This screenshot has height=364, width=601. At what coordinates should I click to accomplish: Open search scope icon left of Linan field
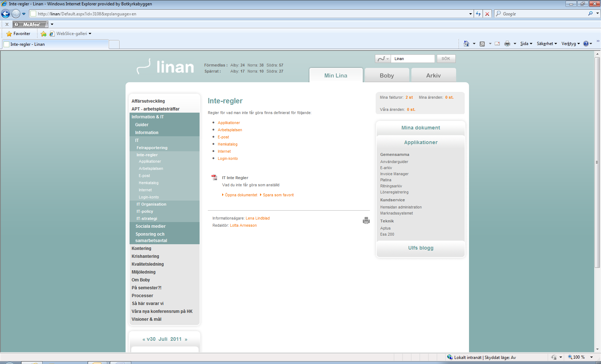click(383, 59)
